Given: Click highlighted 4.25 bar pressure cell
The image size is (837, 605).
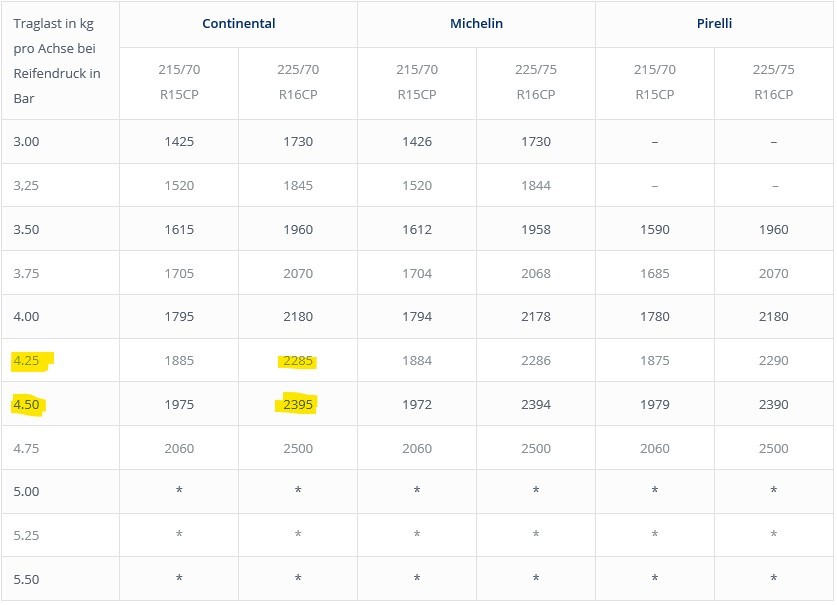Looking at the screenshot, I should click(x=26, y=360).
